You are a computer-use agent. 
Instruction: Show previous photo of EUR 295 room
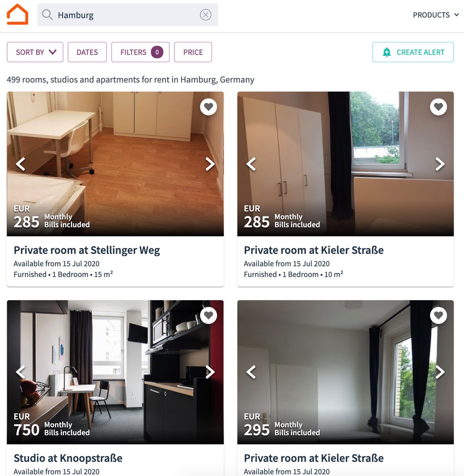point(251,372)
